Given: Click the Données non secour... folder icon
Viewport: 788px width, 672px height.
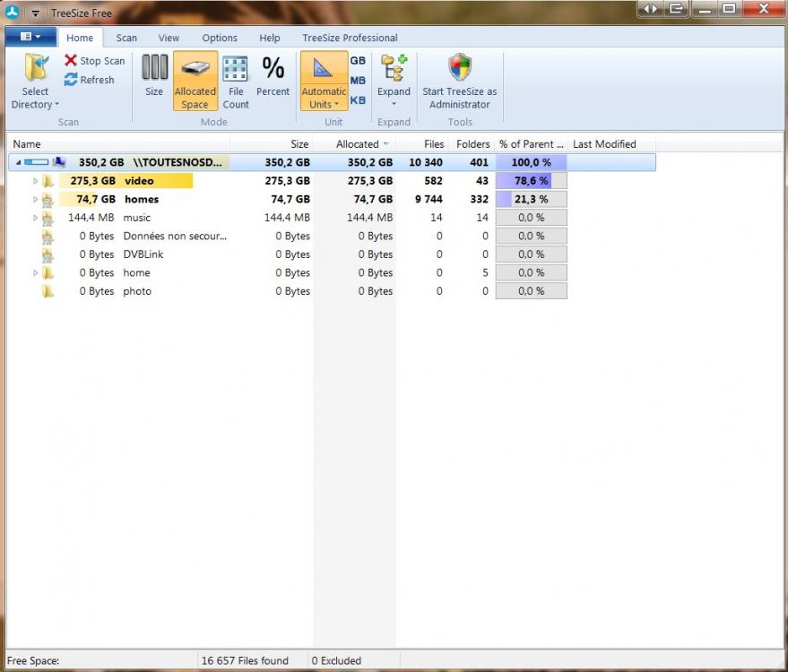Looking at the screenshot, I should pyautogui.click(x=48, y=236).
